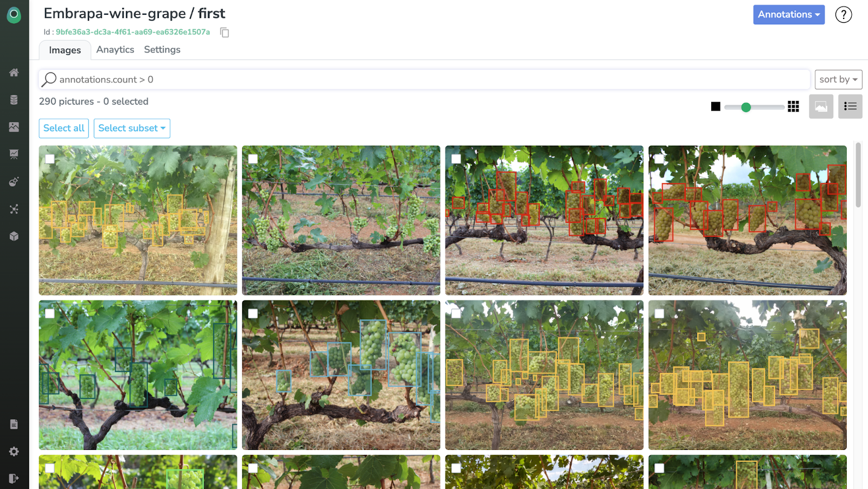Check the first grape image checkbox
Image resolution: width=868 pixels, height=489 pixels.
(50, 159)
